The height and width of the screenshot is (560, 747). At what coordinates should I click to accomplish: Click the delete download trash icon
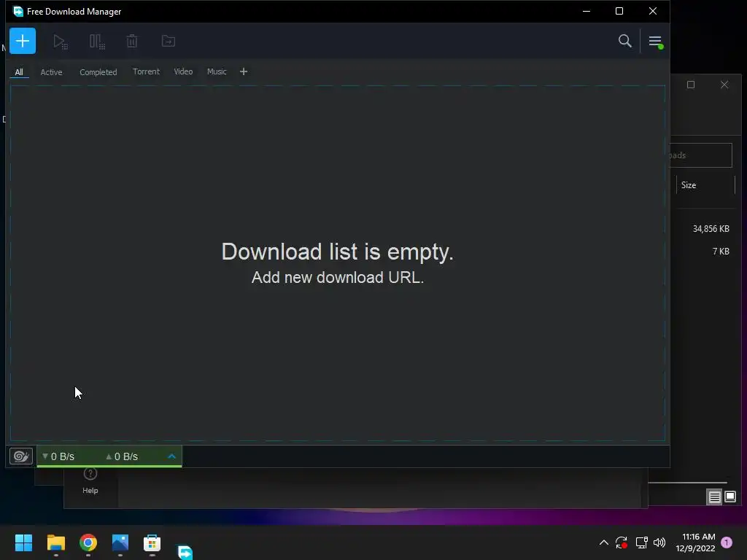132,42
